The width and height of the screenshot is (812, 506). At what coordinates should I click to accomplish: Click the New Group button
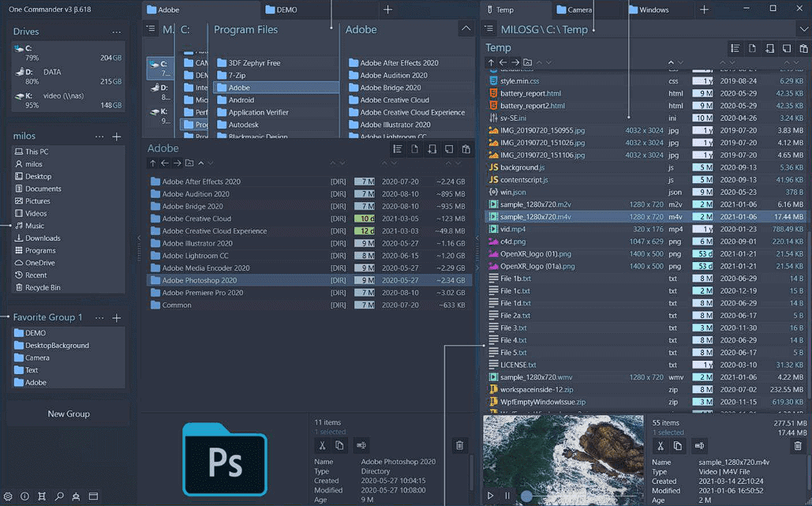coord(69,414)
